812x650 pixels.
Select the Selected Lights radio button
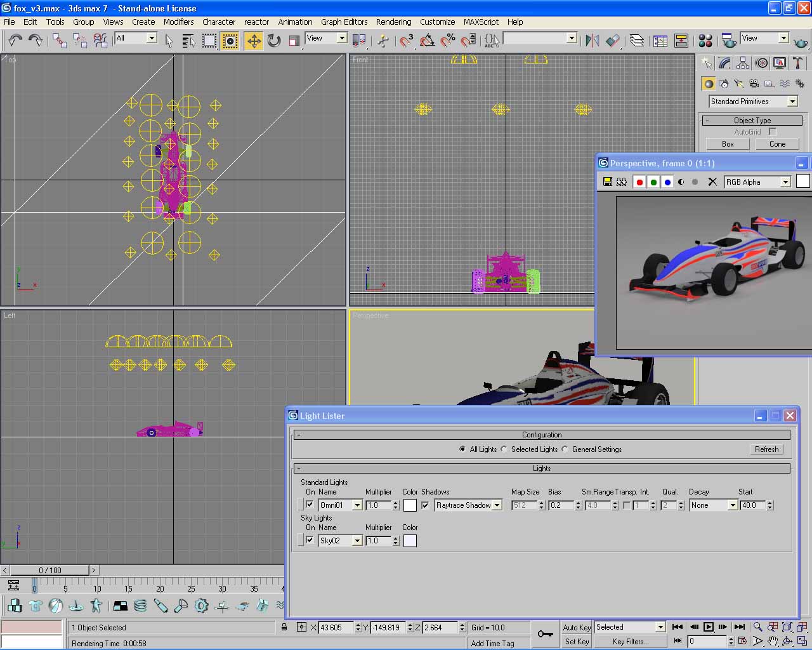click(504, 449)
